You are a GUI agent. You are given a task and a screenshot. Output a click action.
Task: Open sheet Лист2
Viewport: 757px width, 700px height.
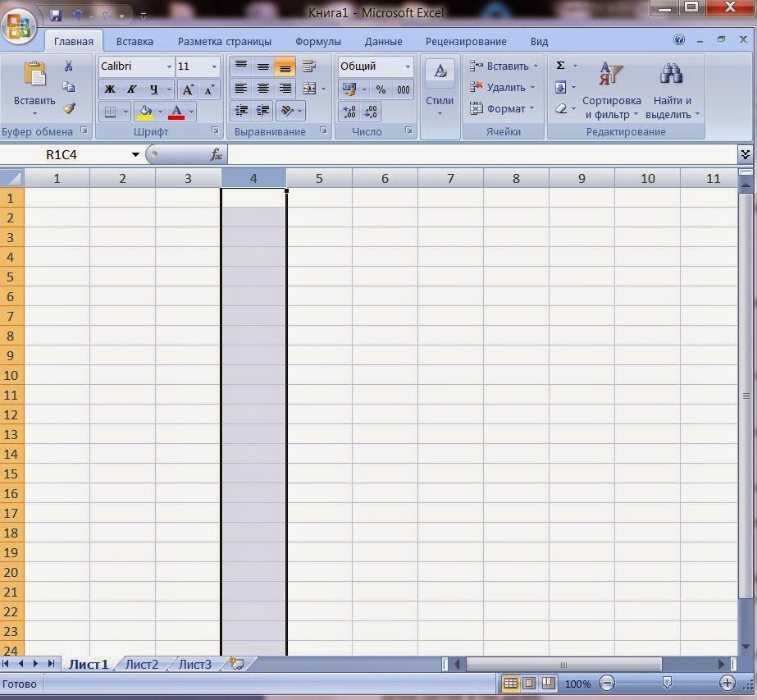coord(141,664)
